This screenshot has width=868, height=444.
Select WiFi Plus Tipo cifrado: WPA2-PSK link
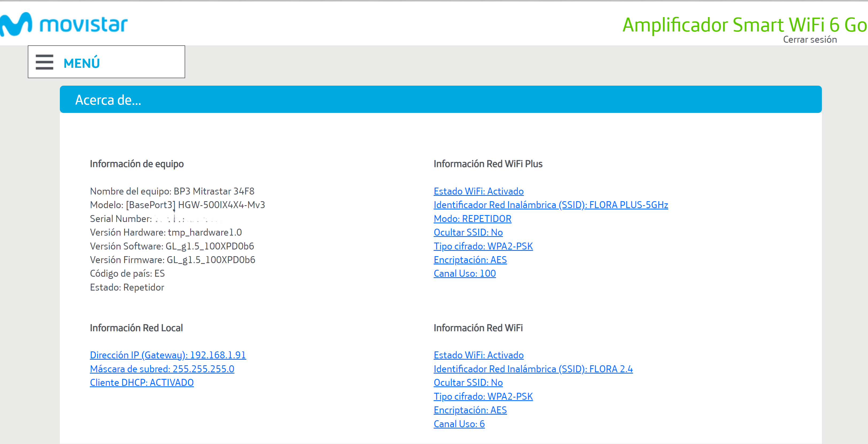click(x=483, y=246)
